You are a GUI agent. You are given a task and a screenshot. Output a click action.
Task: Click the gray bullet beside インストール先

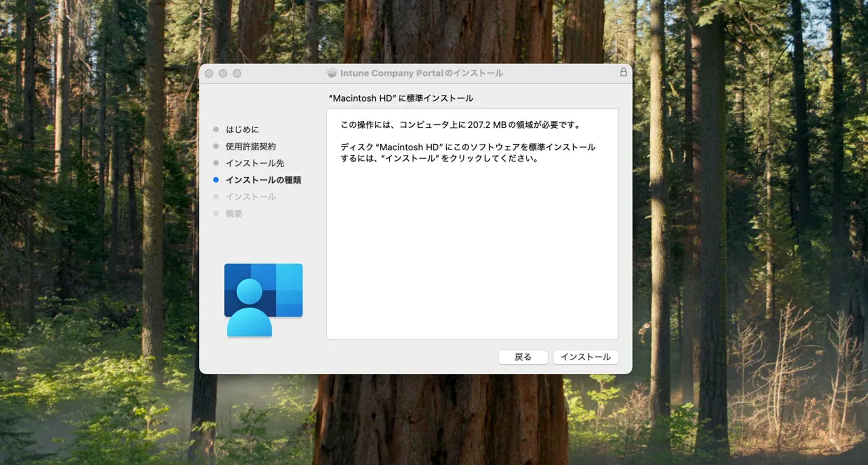[216, 163]
